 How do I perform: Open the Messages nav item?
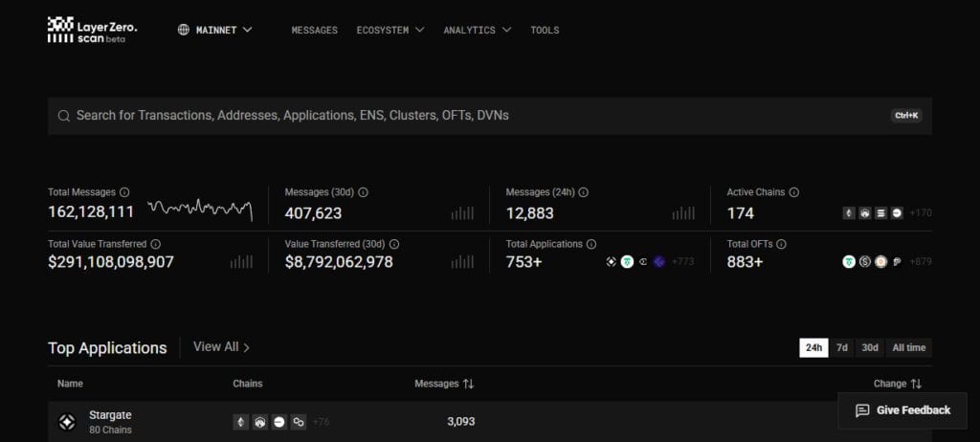click(314, 30)
